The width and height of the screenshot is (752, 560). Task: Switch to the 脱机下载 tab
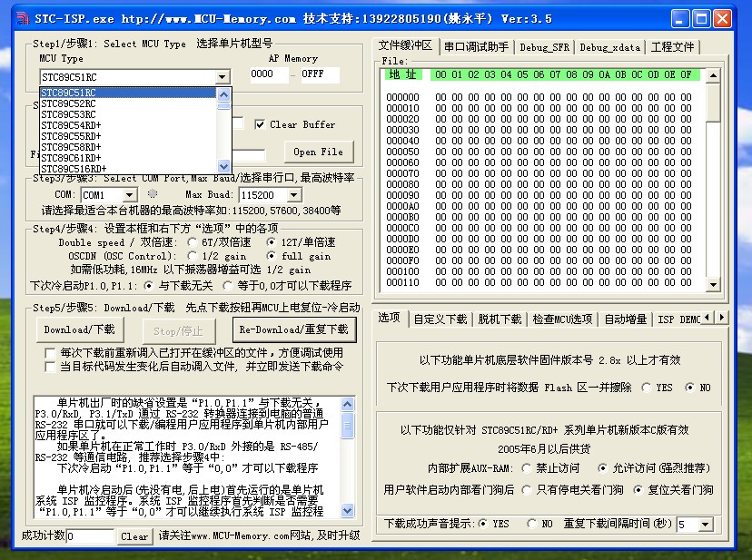pos(500,319)
